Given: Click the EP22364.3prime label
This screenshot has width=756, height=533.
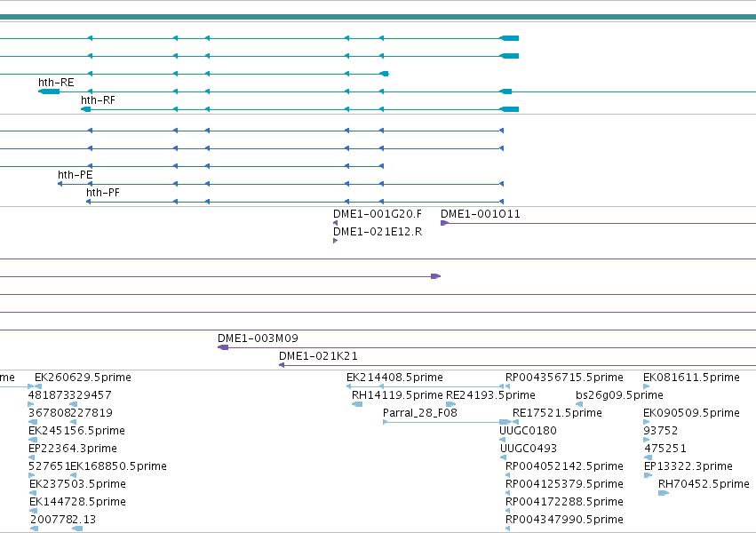Looking at the screenshot, I should 73,449.
